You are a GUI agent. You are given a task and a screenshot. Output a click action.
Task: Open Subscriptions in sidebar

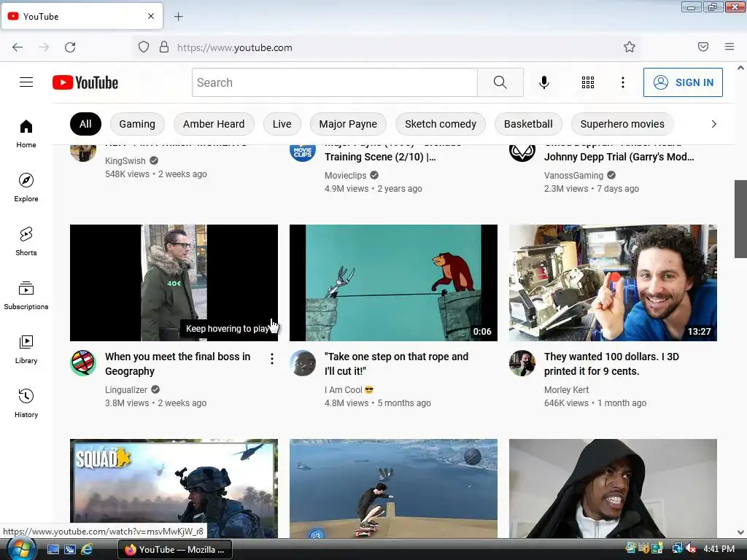click(x=26, y=296)
